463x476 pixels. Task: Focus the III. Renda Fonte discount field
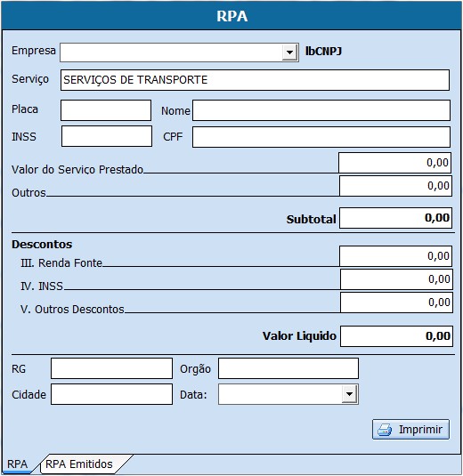coord(395,256)
